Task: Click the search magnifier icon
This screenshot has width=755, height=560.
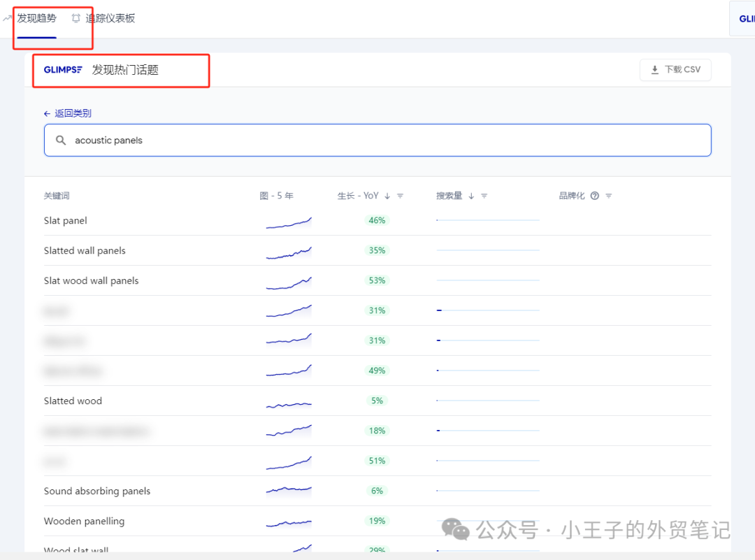Action: (61, 141)
